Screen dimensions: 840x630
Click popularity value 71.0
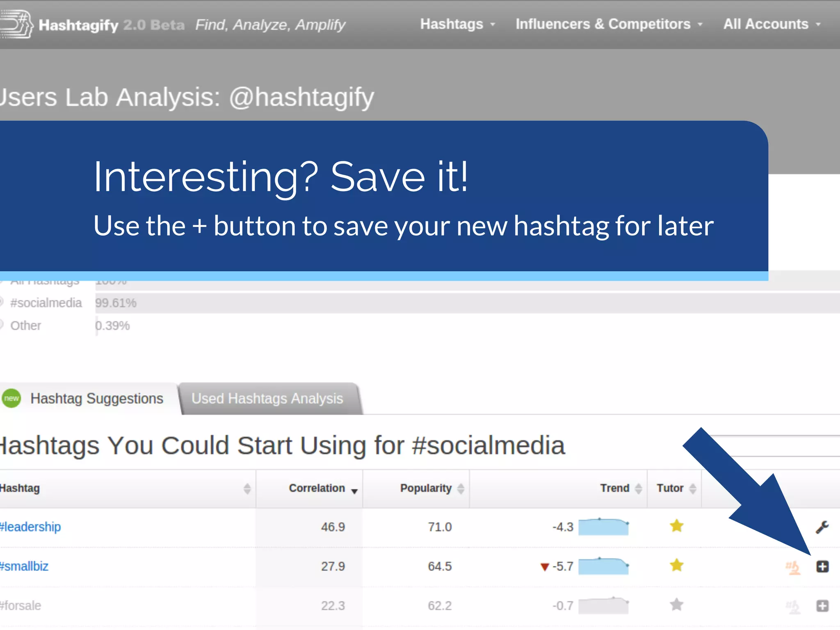point(440,527)
